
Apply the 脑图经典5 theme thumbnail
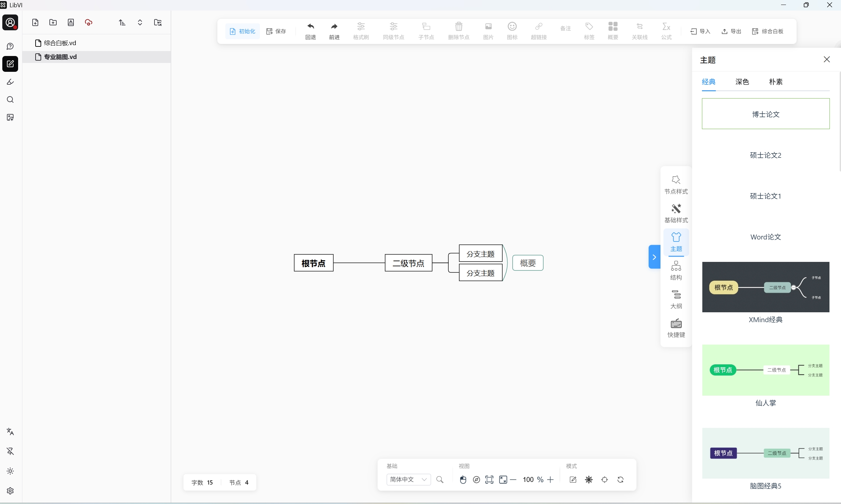(x=766, y=453)
